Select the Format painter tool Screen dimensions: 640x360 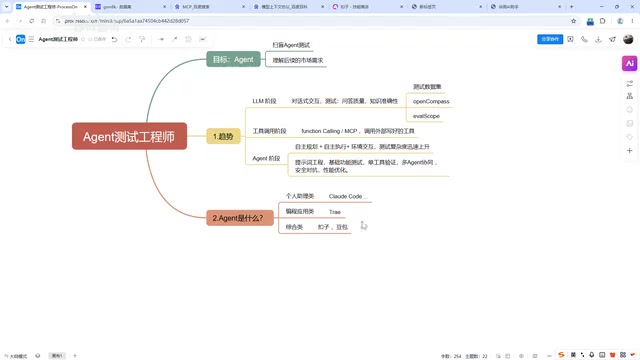(142, 39)
